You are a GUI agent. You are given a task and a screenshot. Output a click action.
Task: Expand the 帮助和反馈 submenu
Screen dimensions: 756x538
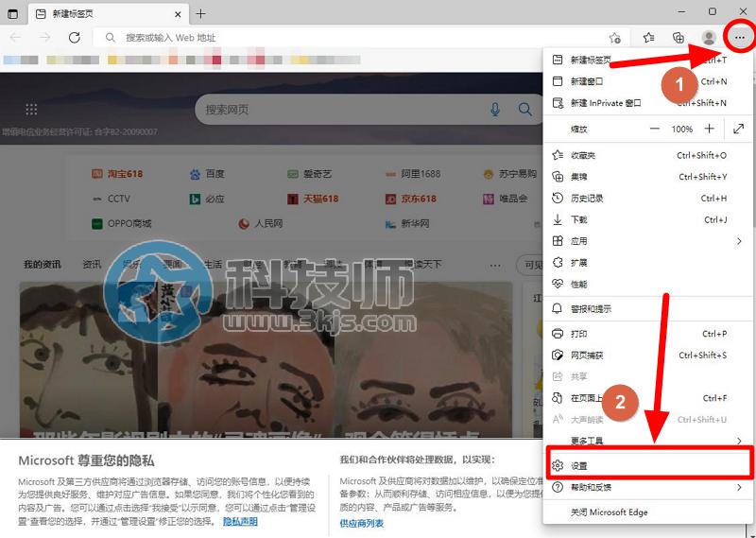pos(648,487)
